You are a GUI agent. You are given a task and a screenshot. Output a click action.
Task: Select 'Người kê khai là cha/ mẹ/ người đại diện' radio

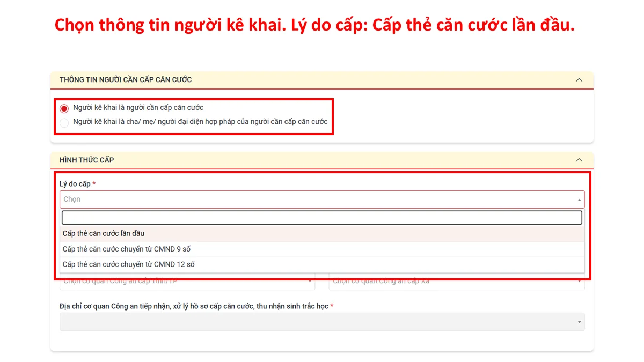click(x=64, y=122)
